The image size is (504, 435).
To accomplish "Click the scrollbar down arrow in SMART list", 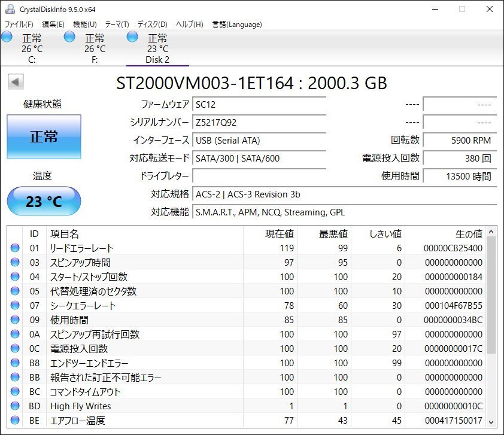I will (491, 421).
